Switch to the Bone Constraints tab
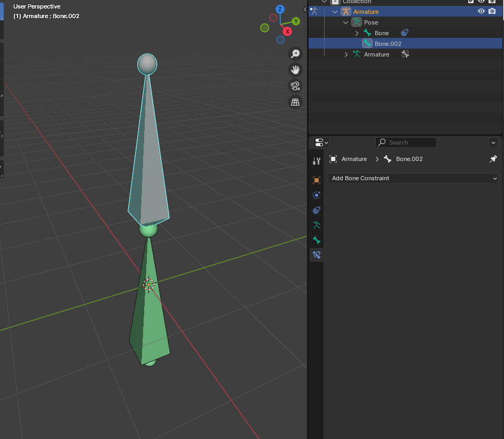 pos(317,255)
